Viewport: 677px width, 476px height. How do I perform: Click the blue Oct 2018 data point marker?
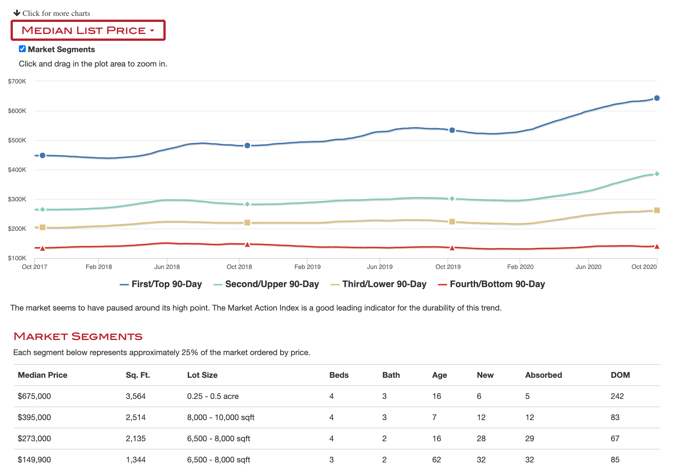[x=247, y=146]
